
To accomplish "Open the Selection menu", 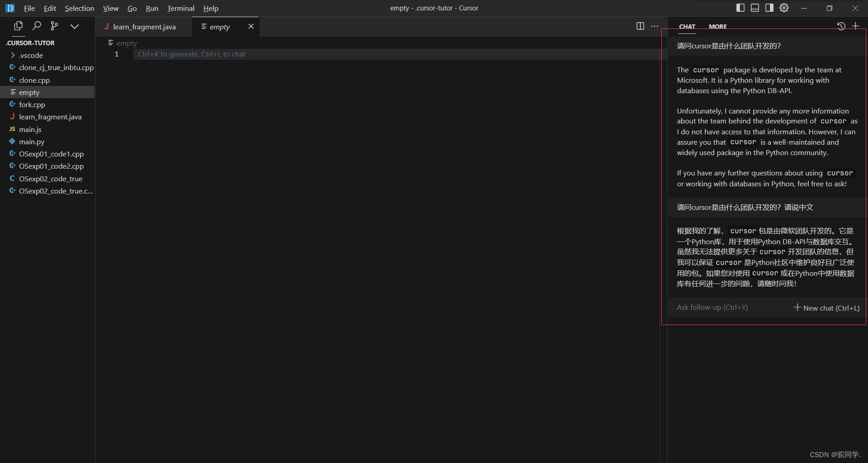I will [x=80, y=8].
